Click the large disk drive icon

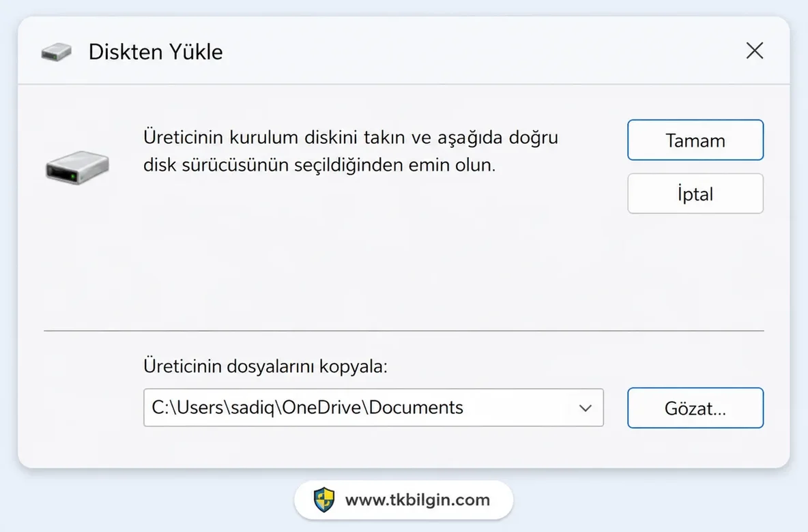click(77, 167)
